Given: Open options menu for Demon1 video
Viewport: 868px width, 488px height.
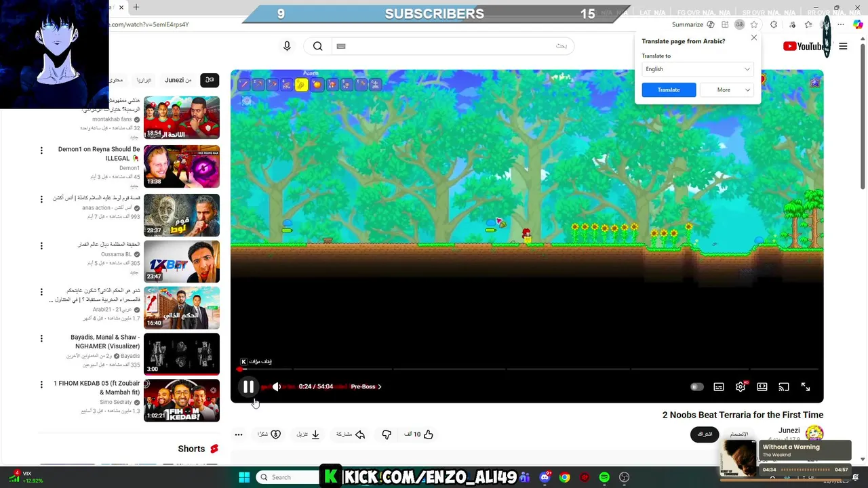Looking at the screenshot, I should [x=41, y=150].
